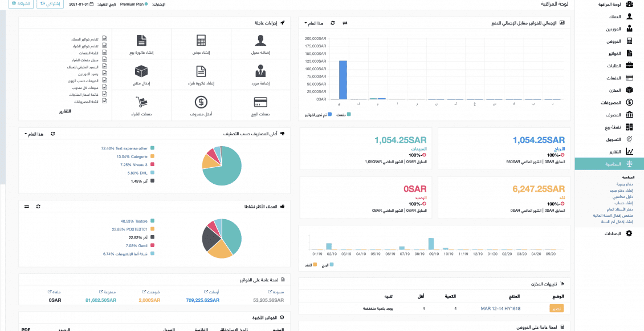Open the دفاتر يومية journals submenu link
The height and width of the screenshot is (331, 644).
click(x=625, y=184)
